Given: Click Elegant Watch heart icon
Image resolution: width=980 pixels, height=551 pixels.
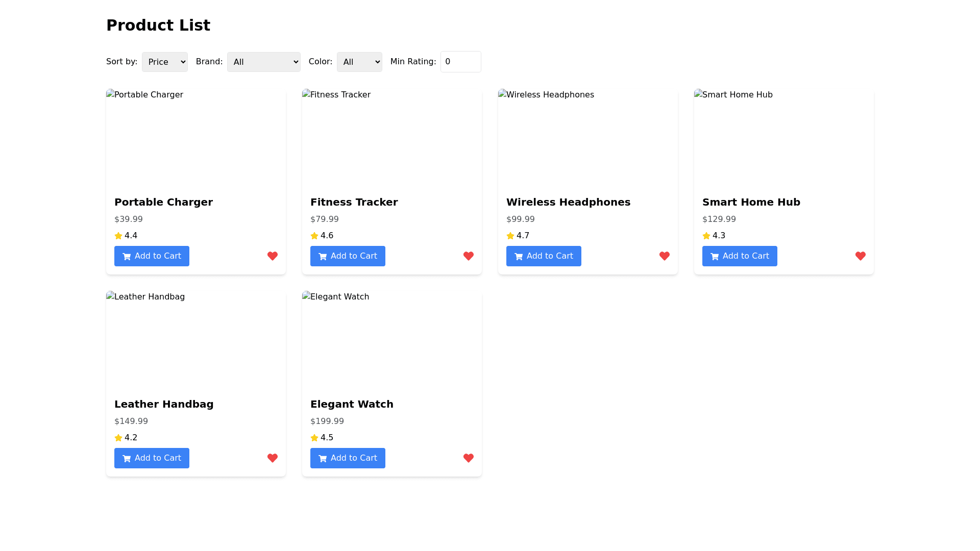Looking at the screenshot, I should click(x=469, y=458).
